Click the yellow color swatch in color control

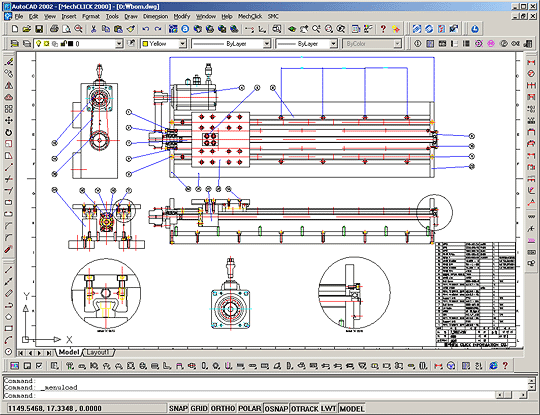(145, 44)
